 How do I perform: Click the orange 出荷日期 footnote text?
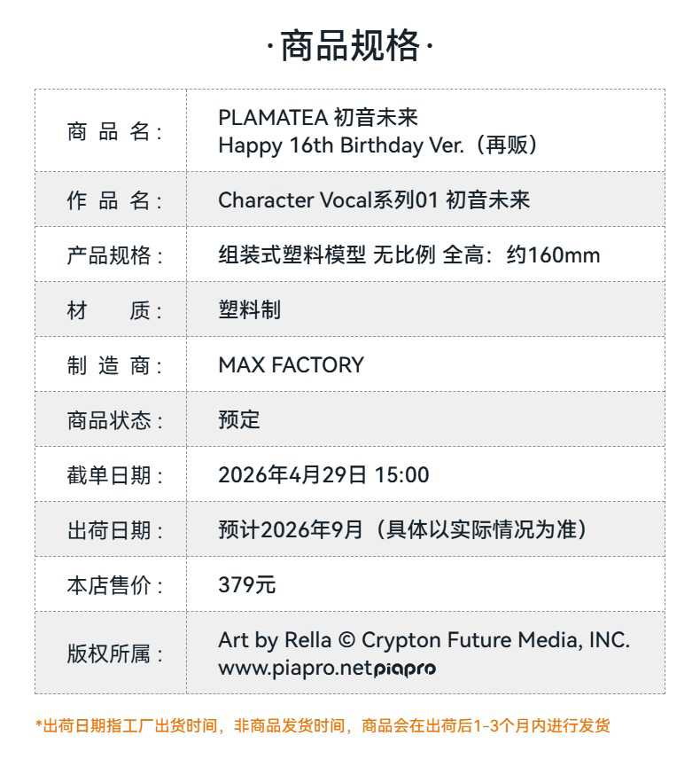tap(323, 726)
